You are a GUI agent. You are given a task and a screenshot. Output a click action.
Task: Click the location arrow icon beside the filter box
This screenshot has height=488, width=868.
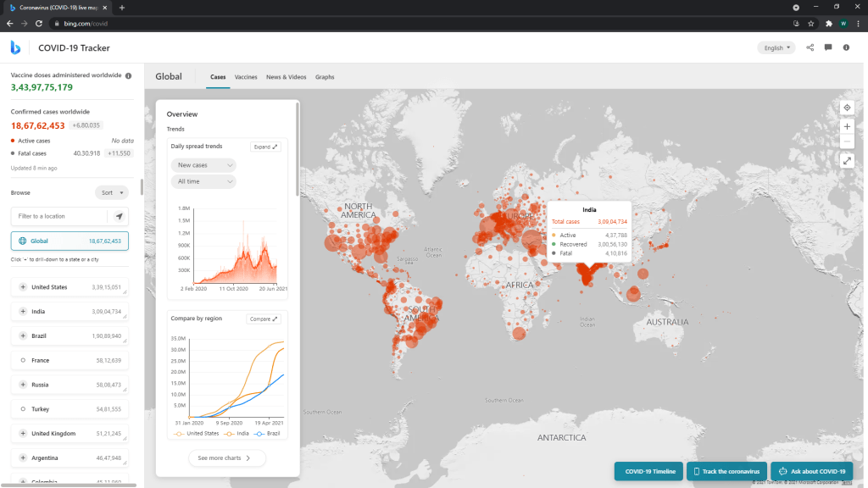coord(120,216)
